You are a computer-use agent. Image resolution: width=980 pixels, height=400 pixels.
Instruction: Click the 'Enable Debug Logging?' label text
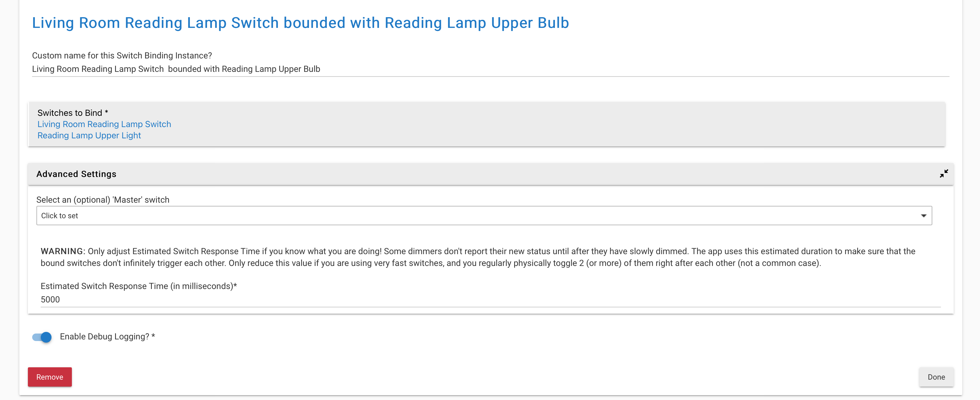tap(107, 336)
